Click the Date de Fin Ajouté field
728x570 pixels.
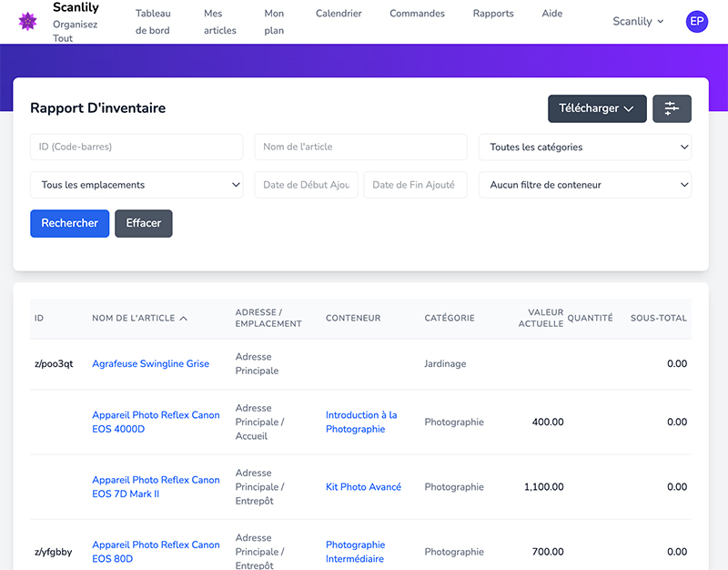[415, 185]
